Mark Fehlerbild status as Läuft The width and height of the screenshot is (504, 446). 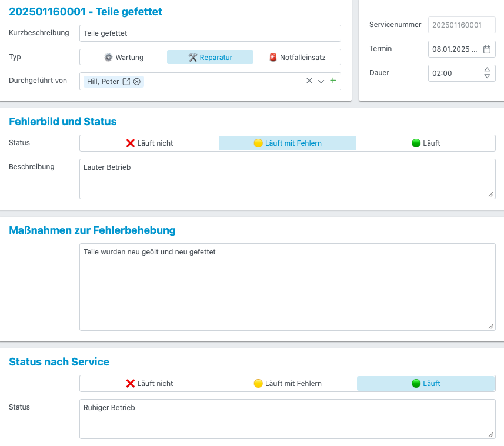tap(426, 143)
